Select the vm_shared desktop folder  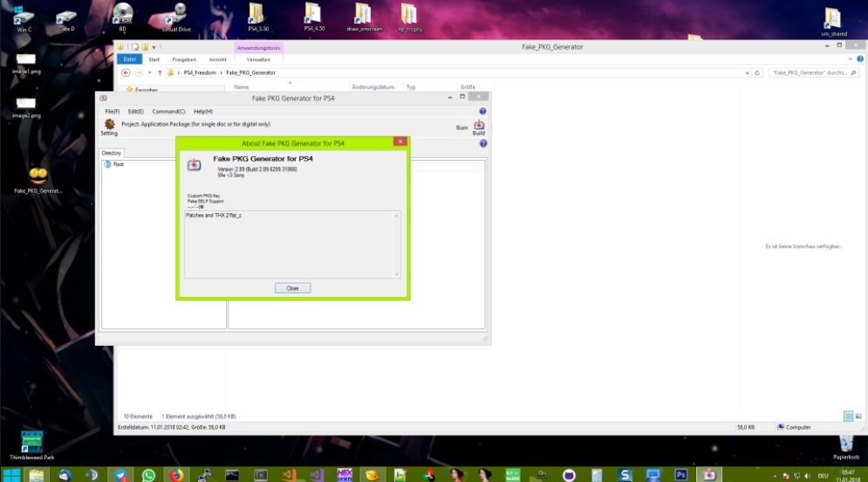click(834, 22)
